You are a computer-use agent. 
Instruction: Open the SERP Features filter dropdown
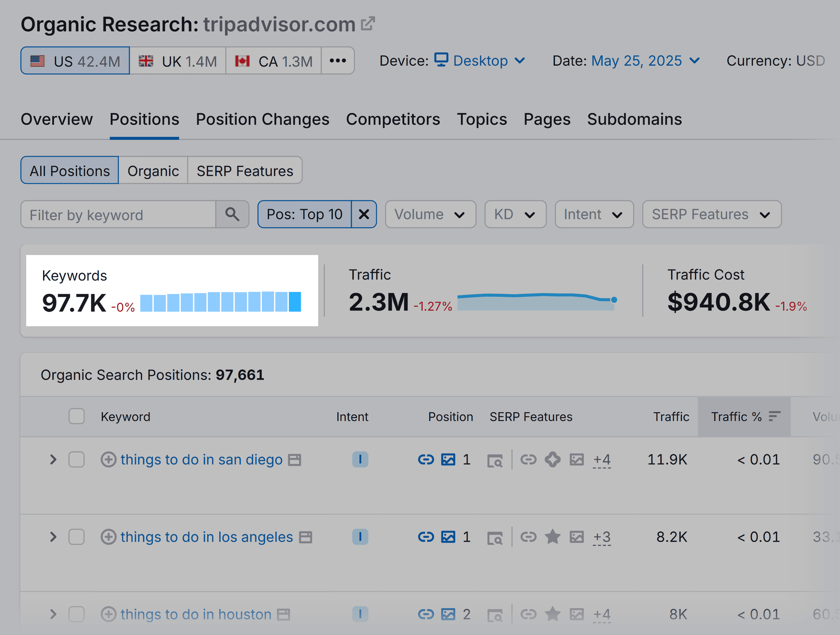[x=712, y=215]
